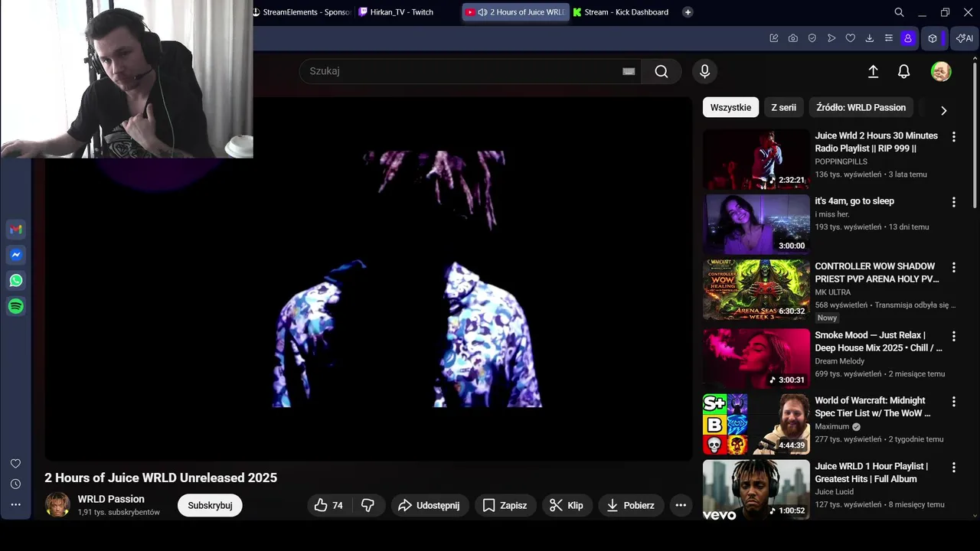The width and height of the screenshot is (980, 551).
Task: Search tabs with the magnifier icon
Action: pyautogui.click(x=900, y=12)
